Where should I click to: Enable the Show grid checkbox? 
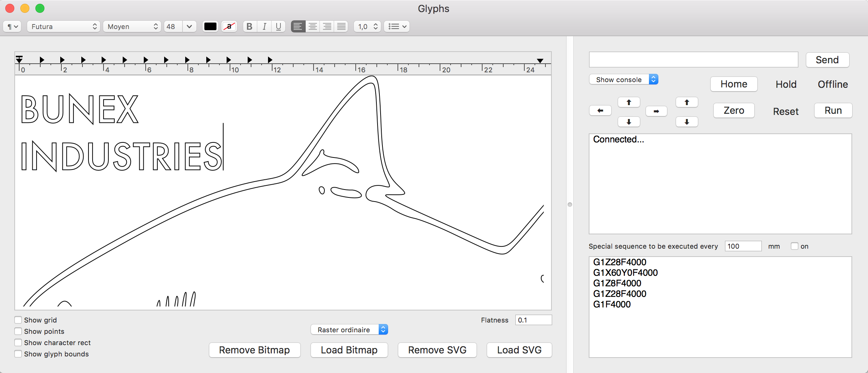[18, 320]
